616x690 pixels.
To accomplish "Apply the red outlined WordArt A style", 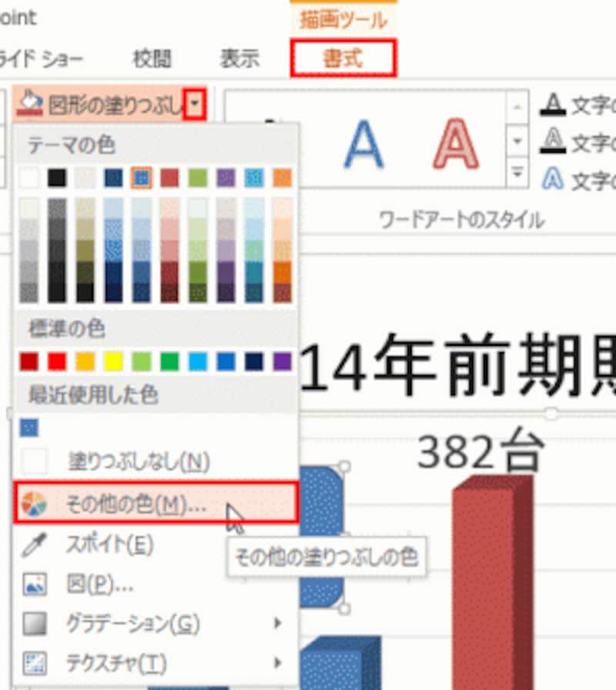I will coord(456,143).
